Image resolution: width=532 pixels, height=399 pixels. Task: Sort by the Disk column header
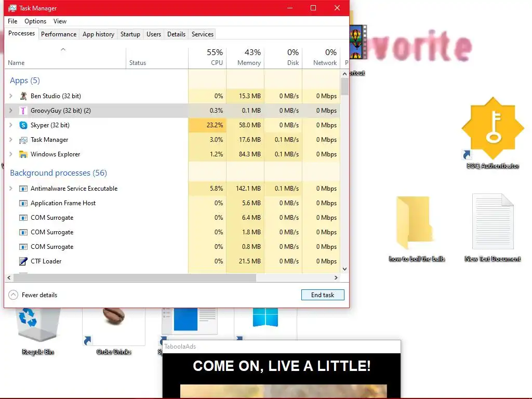pos(283,58)
